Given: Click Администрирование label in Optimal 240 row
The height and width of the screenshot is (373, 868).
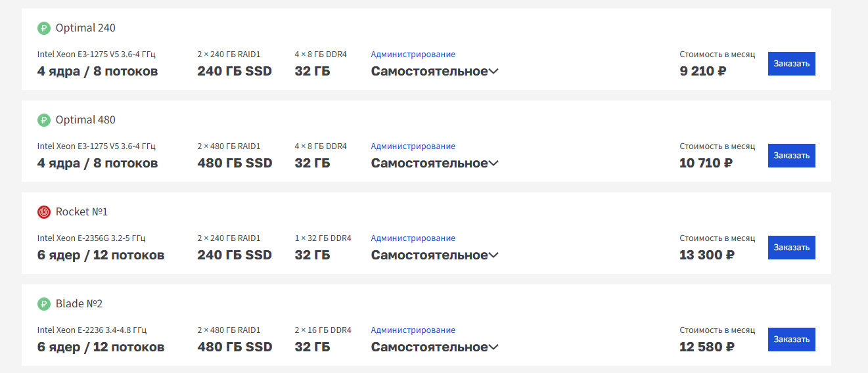Looking at the screenshot, I should [x=413, y=55].
